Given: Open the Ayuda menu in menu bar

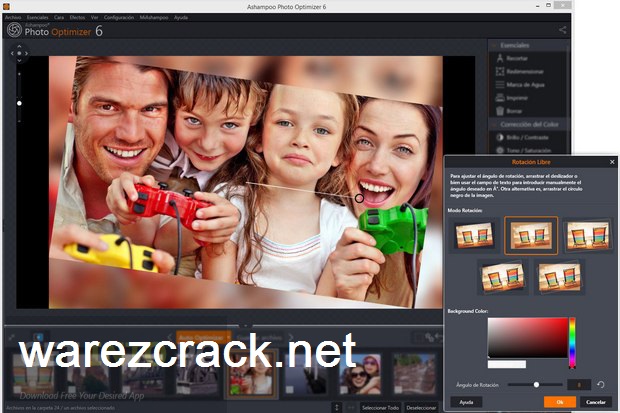Looking at the screenshot, I should [x=181, y=17].
